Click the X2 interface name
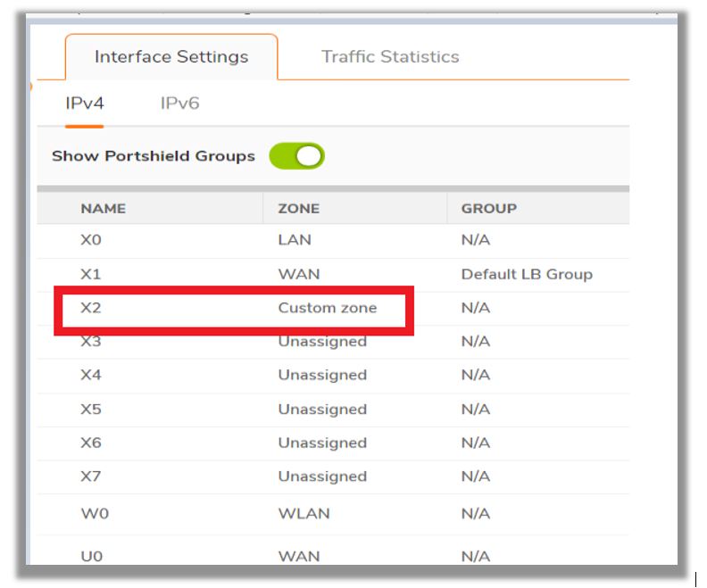Screen dimensions: 707x588 click(91, 308)
